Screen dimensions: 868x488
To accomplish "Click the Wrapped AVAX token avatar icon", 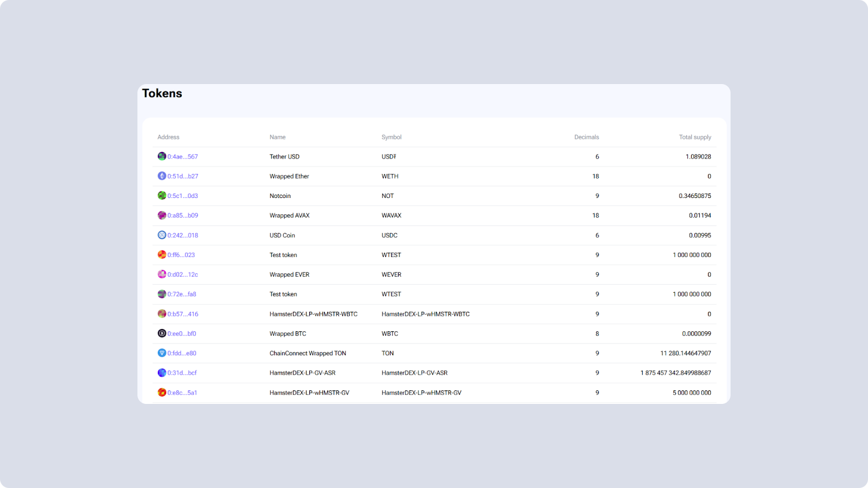I will (x=162, y=215).
